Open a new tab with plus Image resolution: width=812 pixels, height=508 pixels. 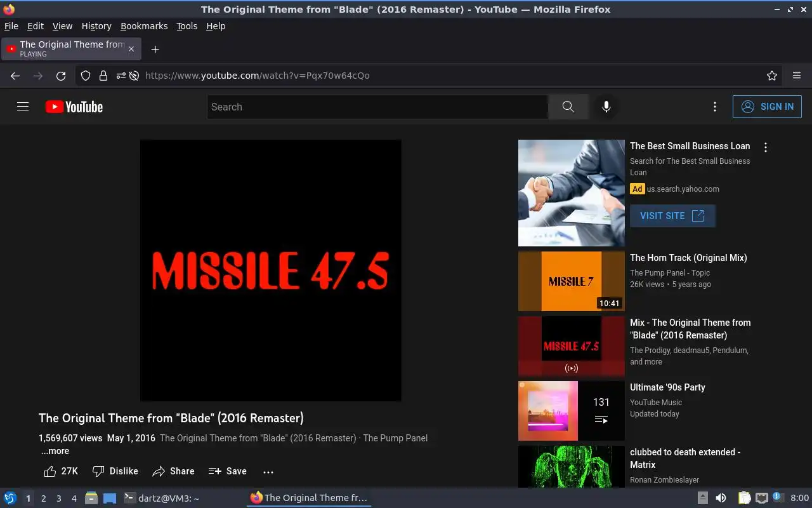pyautogui.click(x=155, y=49)
